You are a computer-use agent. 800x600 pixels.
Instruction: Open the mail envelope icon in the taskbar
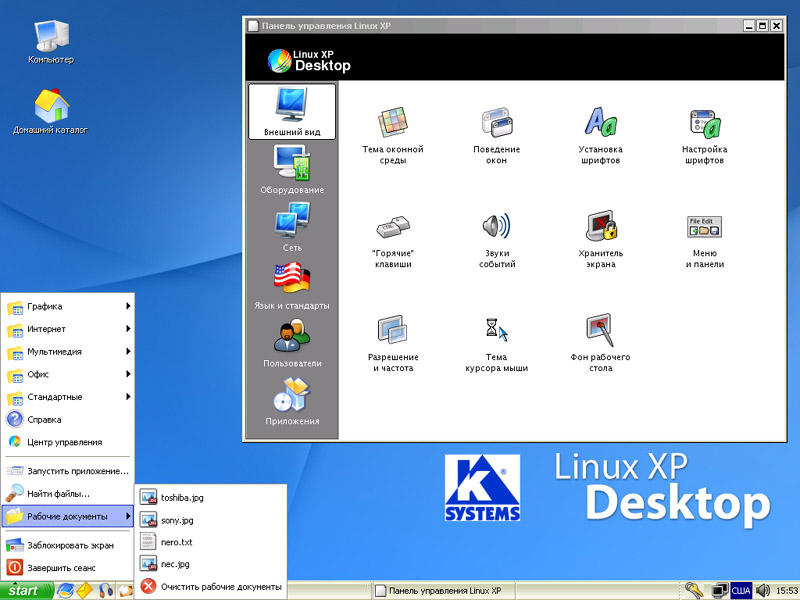coord(85,590)
